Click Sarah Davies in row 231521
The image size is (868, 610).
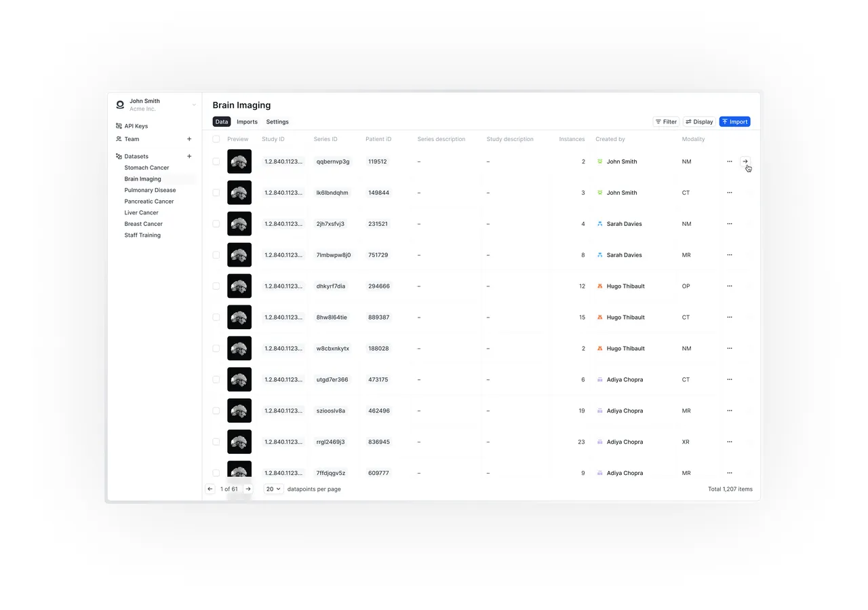(x=624, y=224)
